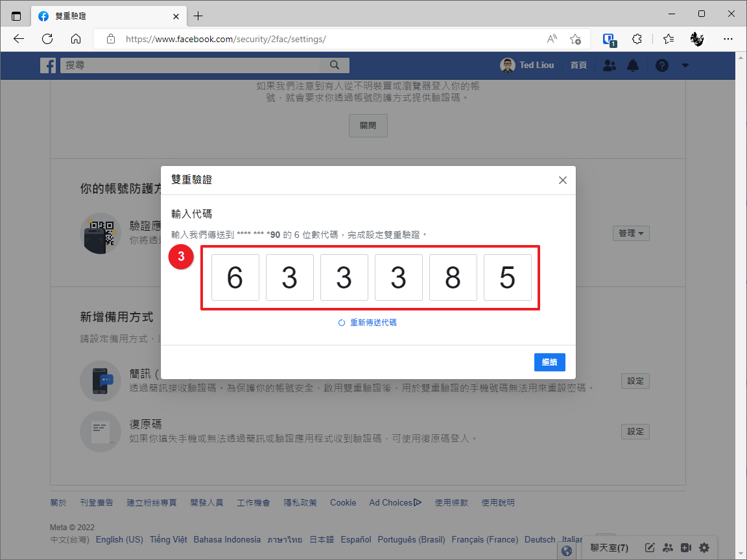Open tab actions menu icon

[16, 16]
